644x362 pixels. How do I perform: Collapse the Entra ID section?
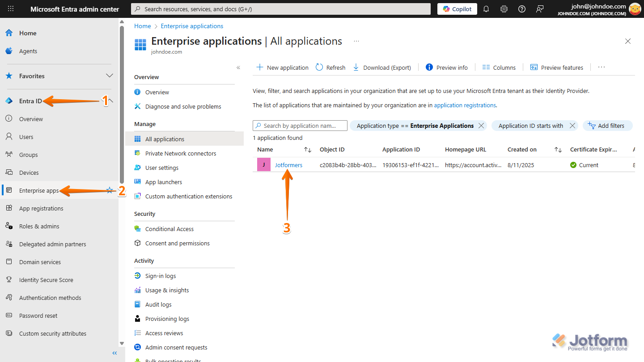click(x=111, y=101)
